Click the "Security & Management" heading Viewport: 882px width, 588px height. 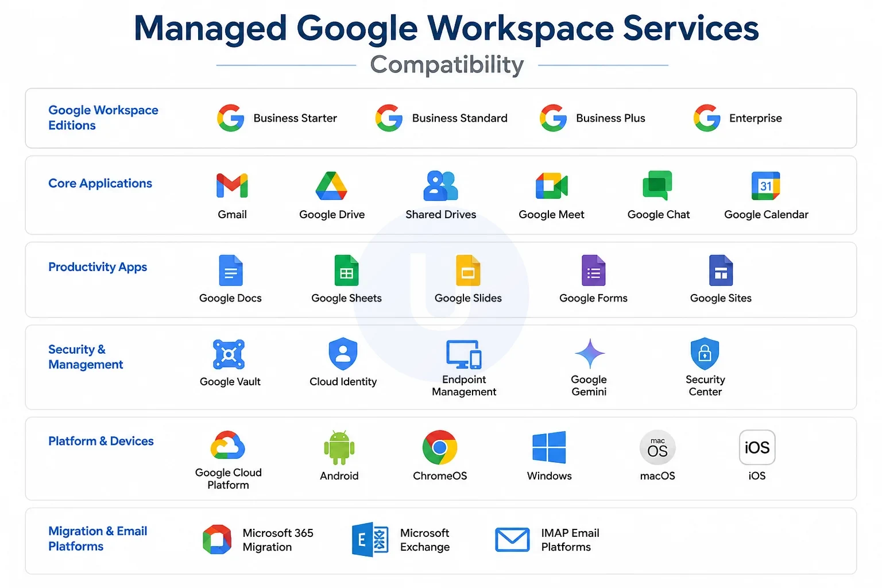[86, 357]
